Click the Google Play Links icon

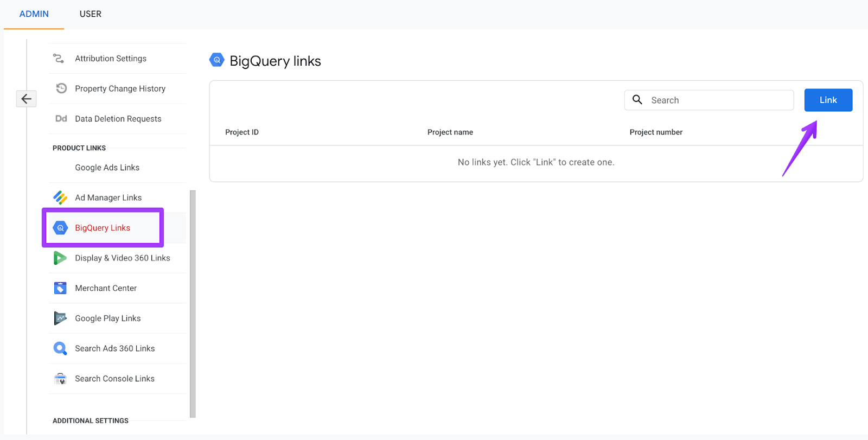(60, 318)
